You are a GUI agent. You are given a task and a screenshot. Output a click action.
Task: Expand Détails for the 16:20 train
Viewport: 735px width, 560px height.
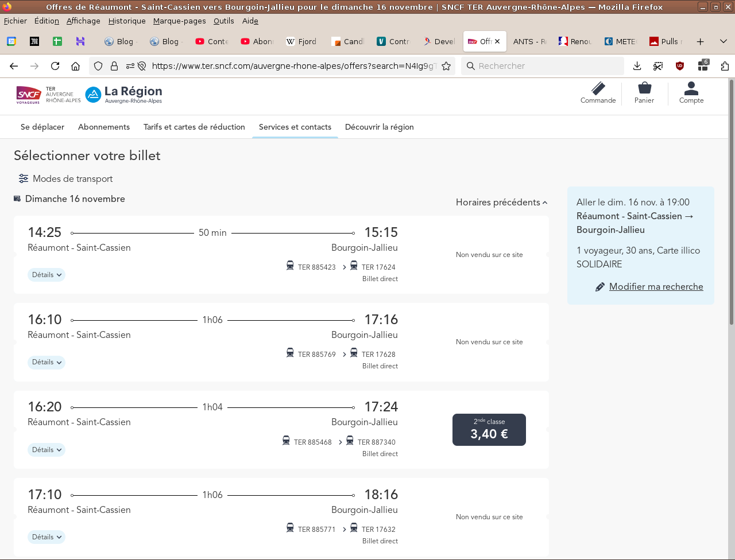pos(47,450)
